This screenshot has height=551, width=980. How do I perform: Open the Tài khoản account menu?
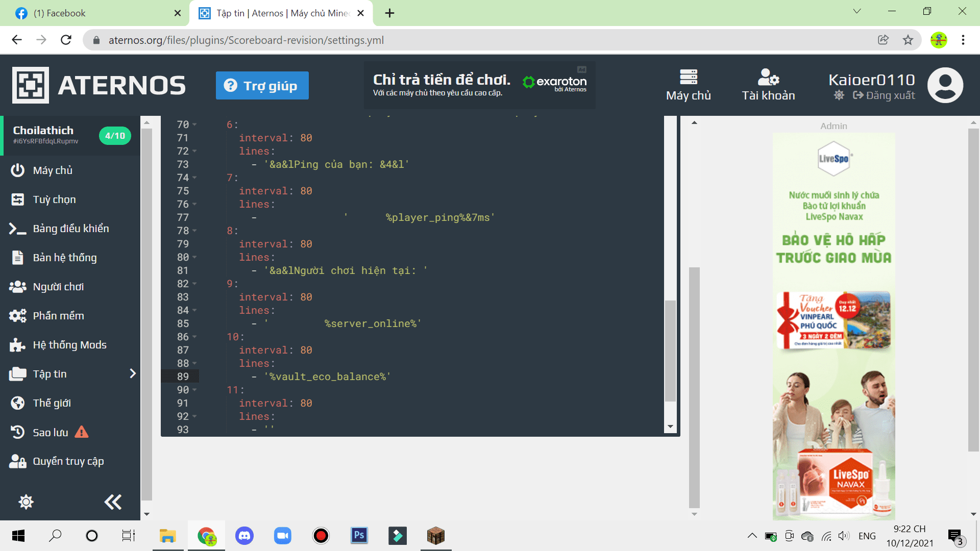coord(768,85)
